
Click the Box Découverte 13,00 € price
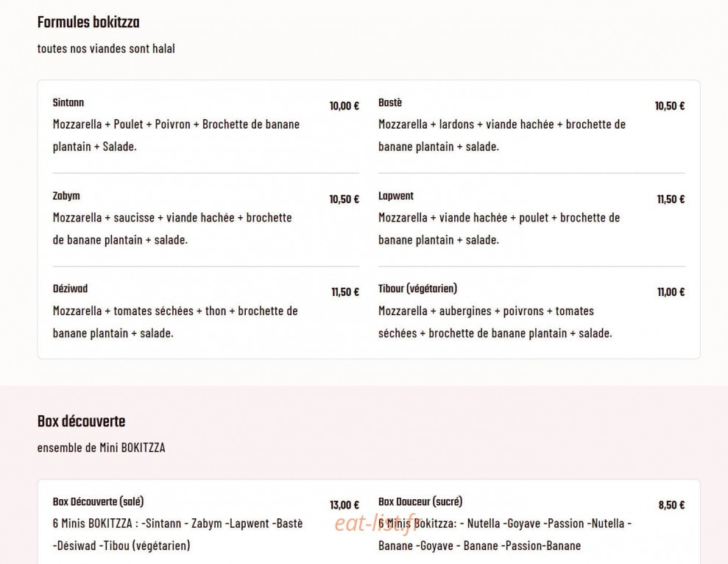tap(344, 505)
